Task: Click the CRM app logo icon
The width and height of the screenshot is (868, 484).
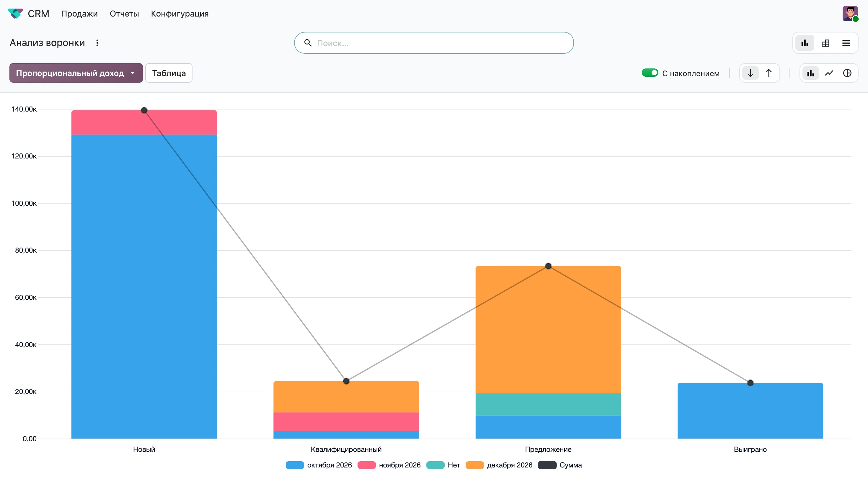Action: 15,14
